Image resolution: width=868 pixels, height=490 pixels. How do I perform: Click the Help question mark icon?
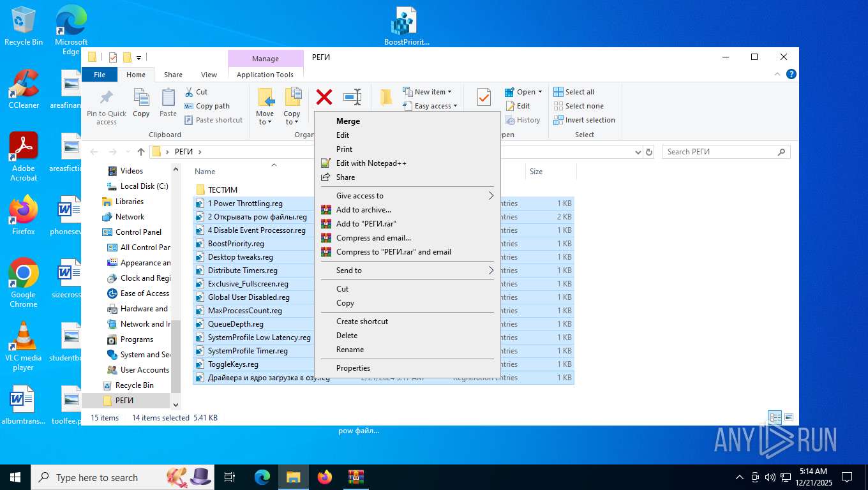791,75
